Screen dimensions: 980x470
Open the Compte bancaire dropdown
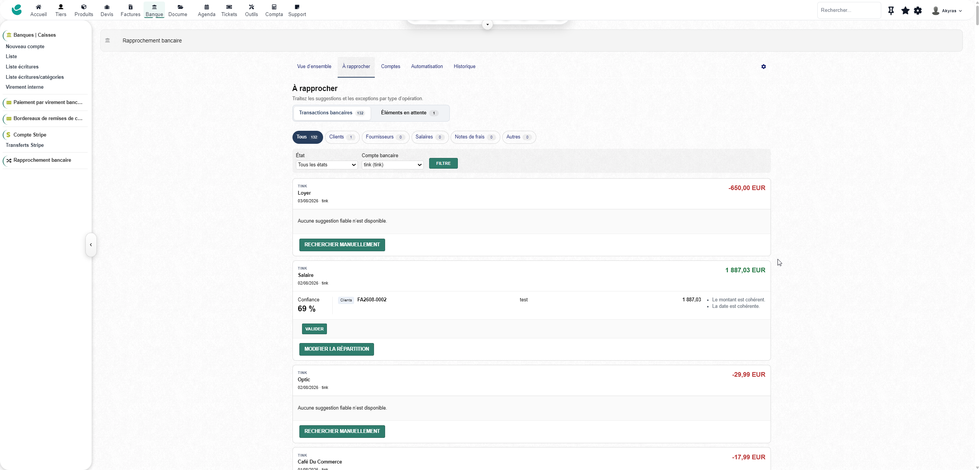[x=392, y=165]
